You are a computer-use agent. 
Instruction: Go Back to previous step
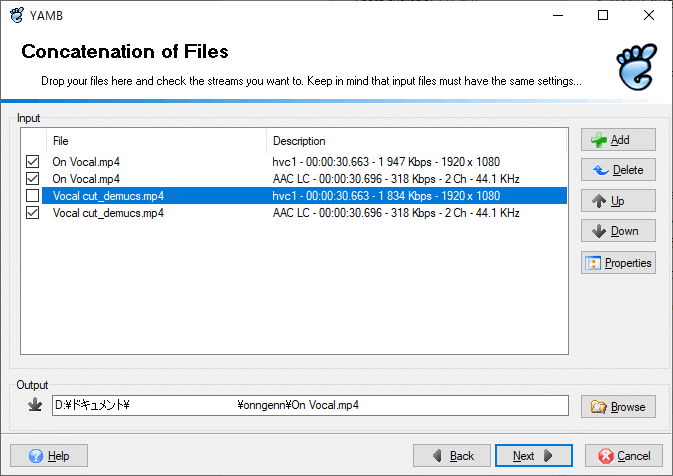click(x=452, y=455)
